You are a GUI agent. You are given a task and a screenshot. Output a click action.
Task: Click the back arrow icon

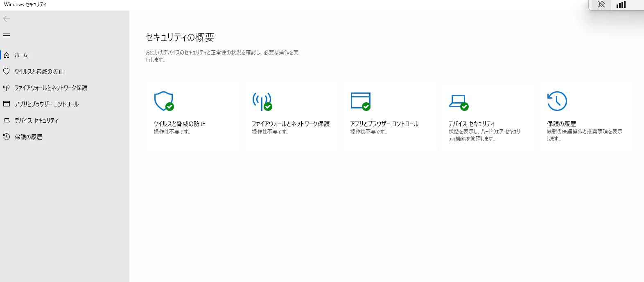coord(7,19)
